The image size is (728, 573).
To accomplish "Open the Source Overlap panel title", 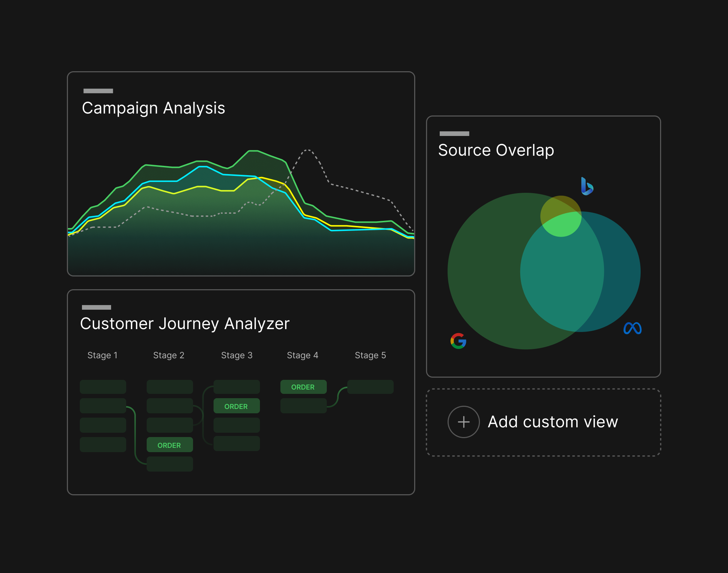I will tap(496, 150).
